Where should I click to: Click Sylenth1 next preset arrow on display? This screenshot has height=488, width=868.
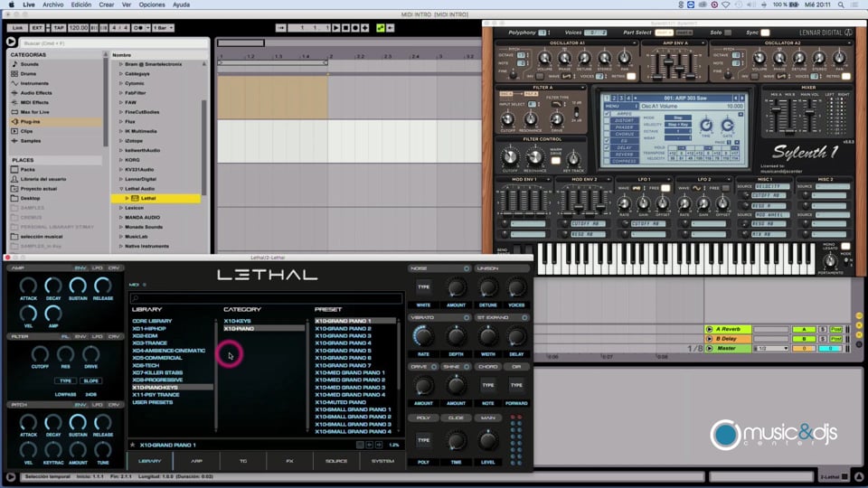(742, 98)
